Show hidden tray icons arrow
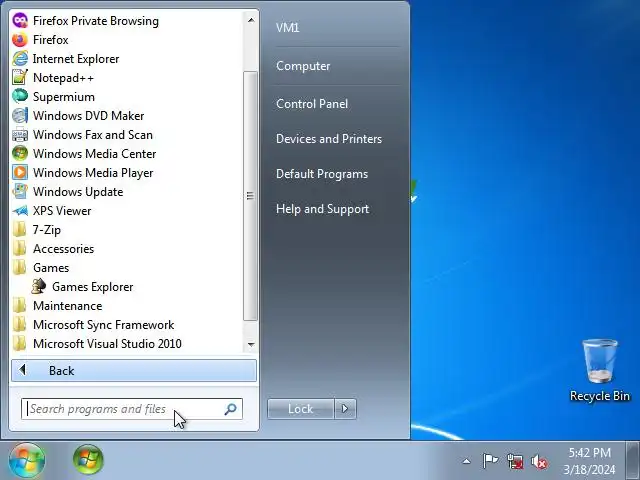640x480 pixels. pos(467,461)
